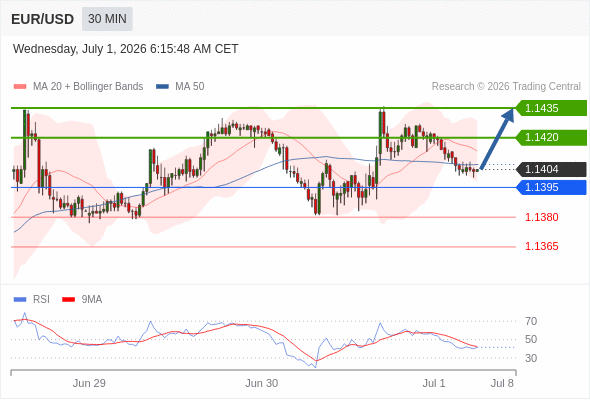Click the timestamp Wednesday, July 1, 2026 text
Image resolution: width=590 pixels, height=400 pixels.
80,49
